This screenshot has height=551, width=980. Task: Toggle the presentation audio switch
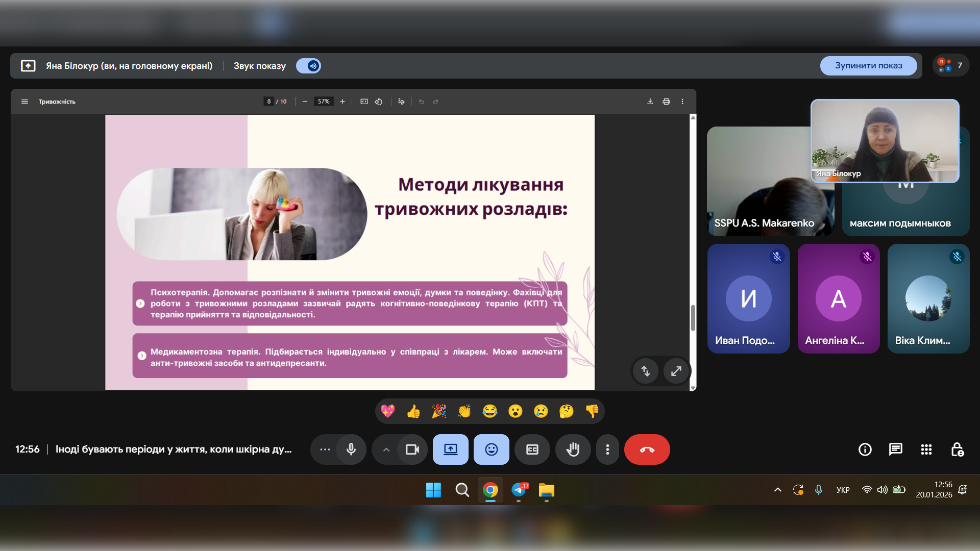pyautogui.click(x=309, y=66)
